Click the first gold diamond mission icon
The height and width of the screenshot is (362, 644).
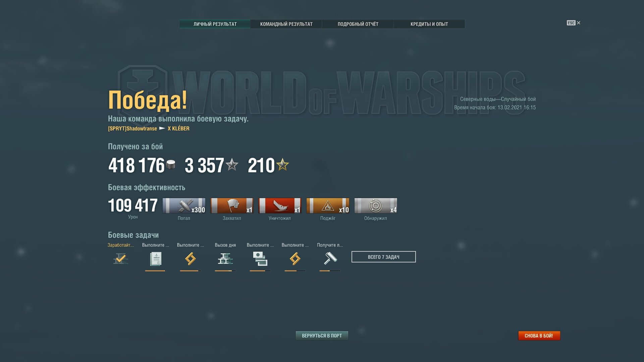point(191,259)
